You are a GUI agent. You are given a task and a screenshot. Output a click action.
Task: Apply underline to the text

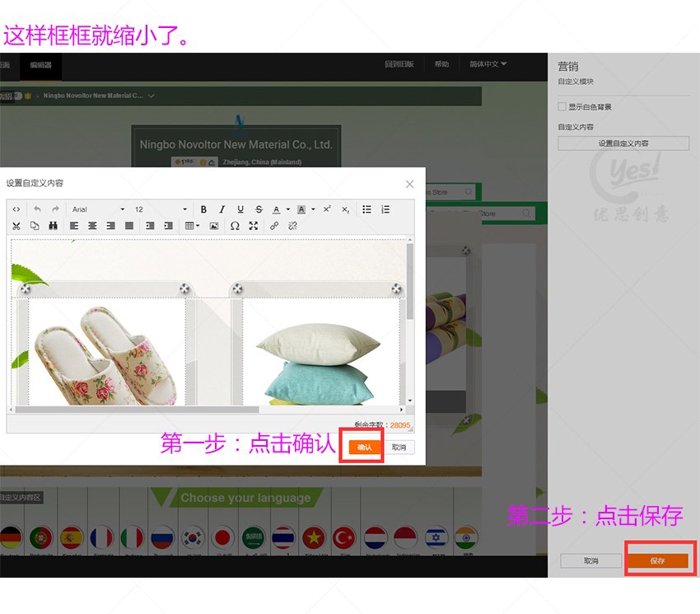click(239, 209)
